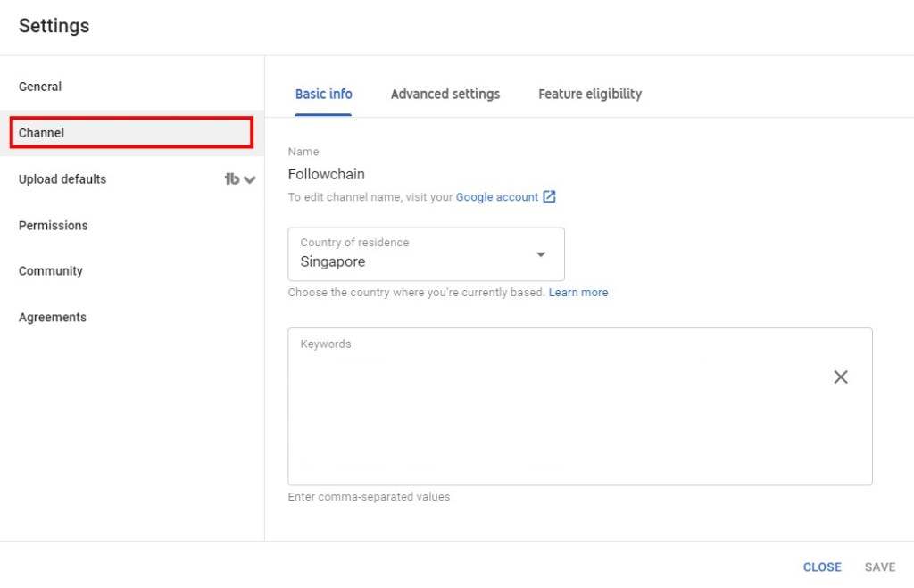Click the SAVE button

[x=879, y=567]
